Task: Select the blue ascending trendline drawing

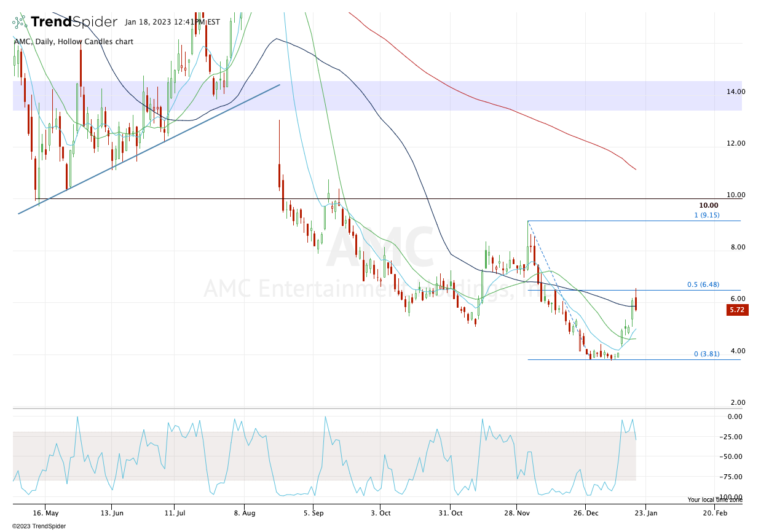Action: (149, 149)
